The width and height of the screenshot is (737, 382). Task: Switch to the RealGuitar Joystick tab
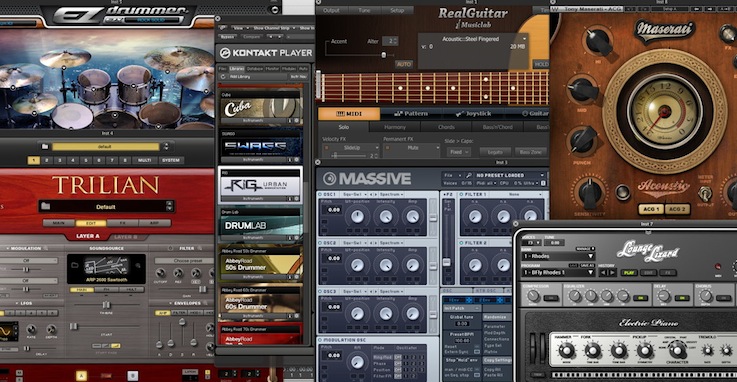point(473,114)
